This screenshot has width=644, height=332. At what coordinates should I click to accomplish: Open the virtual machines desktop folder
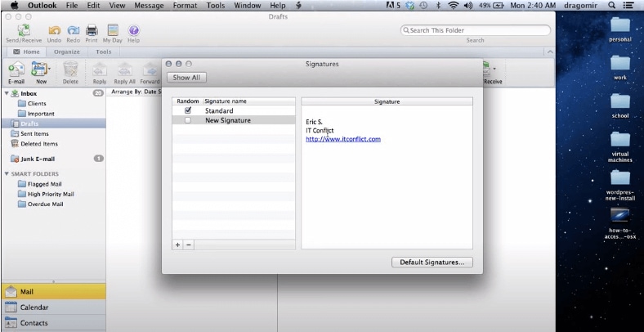(620, 140)
